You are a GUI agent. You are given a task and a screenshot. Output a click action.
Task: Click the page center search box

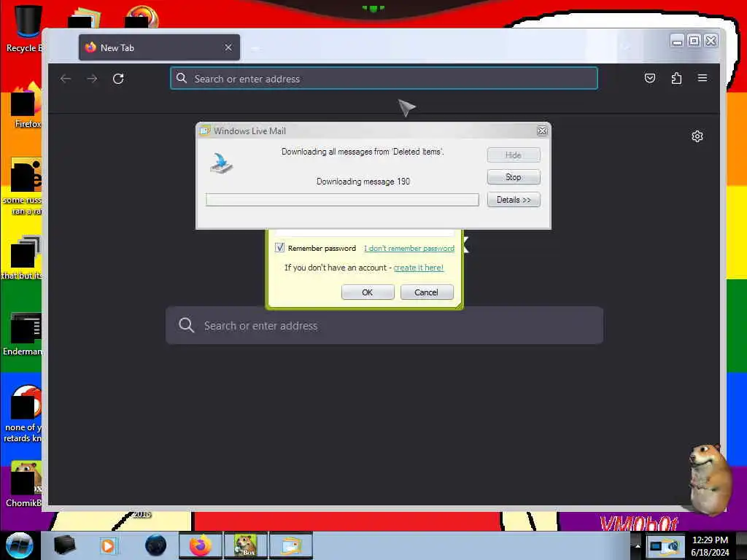[x=384, y=325]
